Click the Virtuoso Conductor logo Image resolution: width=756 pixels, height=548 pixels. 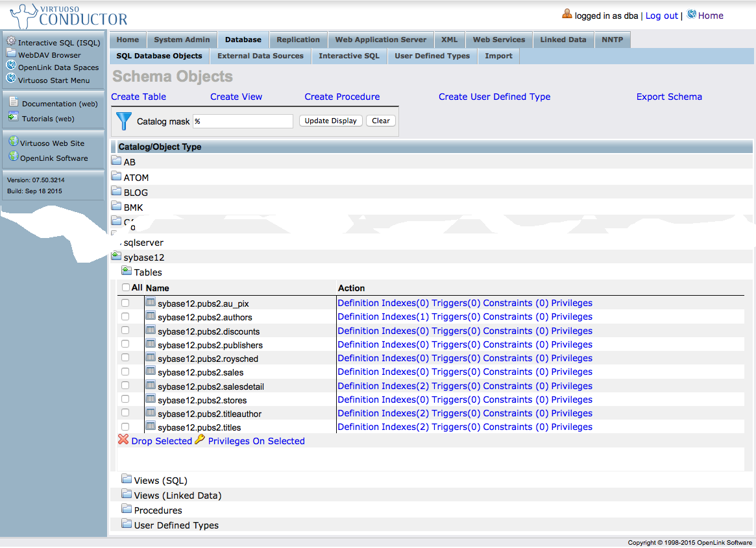(x=69, y=16)
